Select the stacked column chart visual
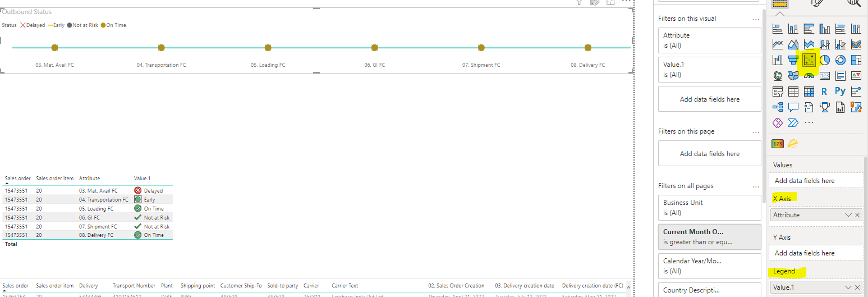This screenshot has height=297, width=868. tap(793, 29)
